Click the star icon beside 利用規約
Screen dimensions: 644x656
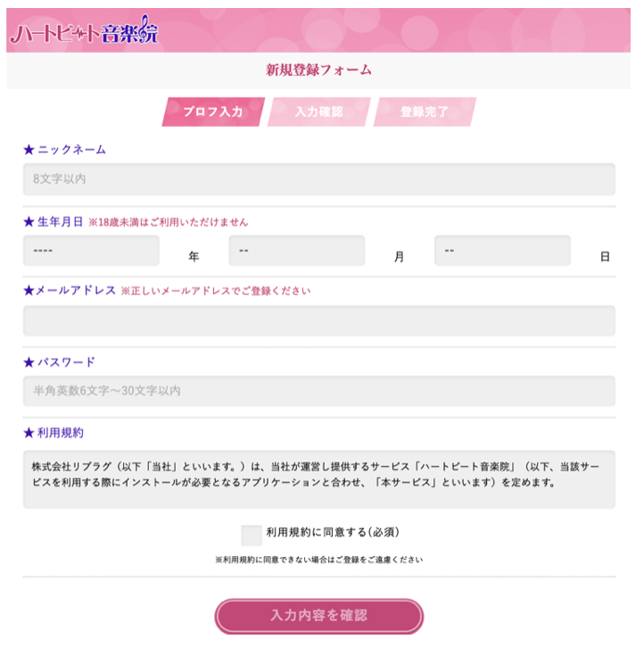point(29,433)
